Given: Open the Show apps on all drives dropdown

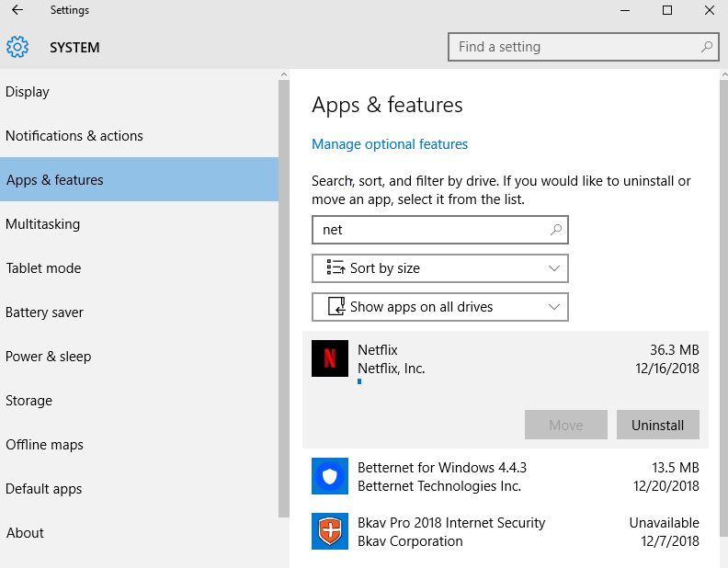Looking at the screenshot, I should point(439,307).
